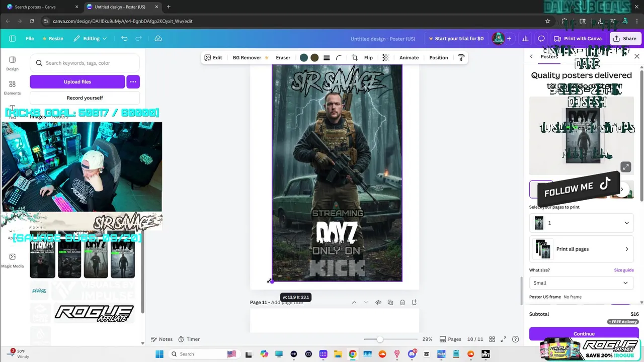This screenshot has width=644, height=362.
Task: Adjust the zoom slider handle
Action: point(380,339)
